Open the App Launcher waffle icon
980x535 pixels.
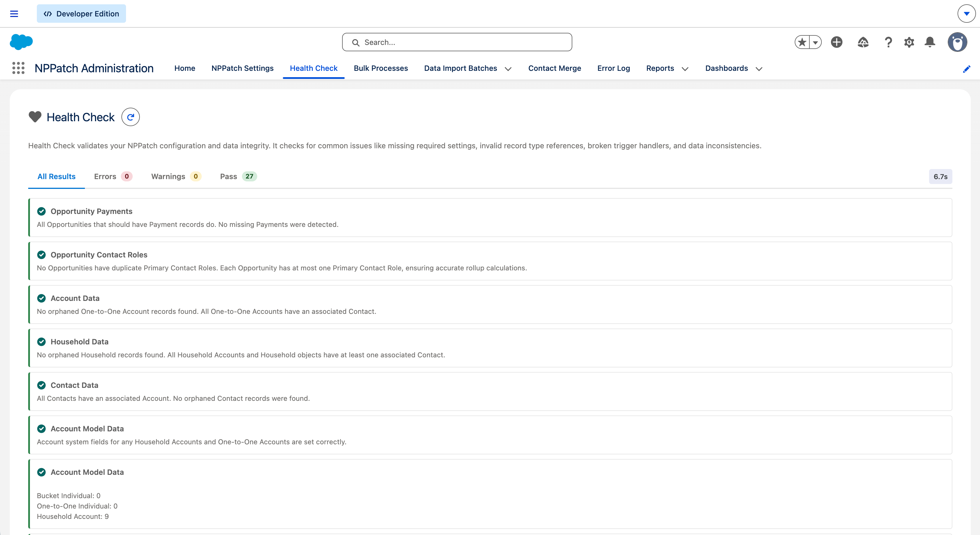point(18,68)
